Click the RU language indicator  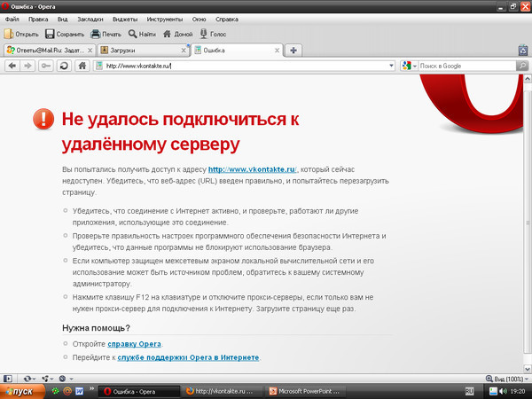tap(469, 391)
